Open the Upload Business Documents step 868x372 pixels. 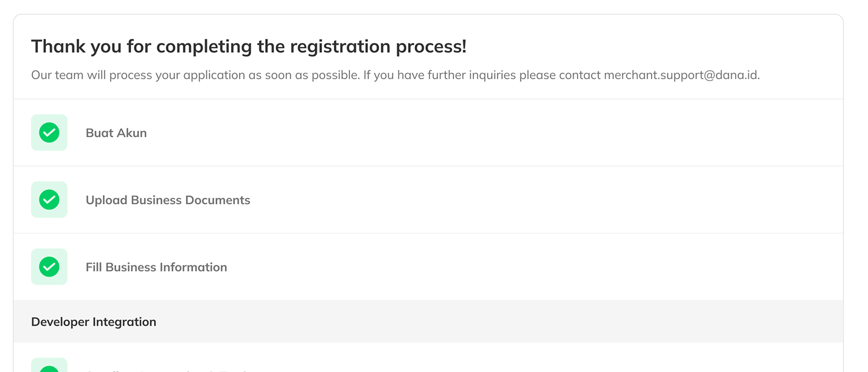[x=168, y=200]
